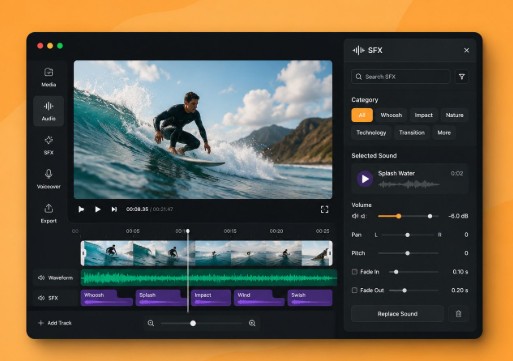Open the Voiceover microphone tool
The width and height of the screenshot is (513, 361).
[49, 179]
